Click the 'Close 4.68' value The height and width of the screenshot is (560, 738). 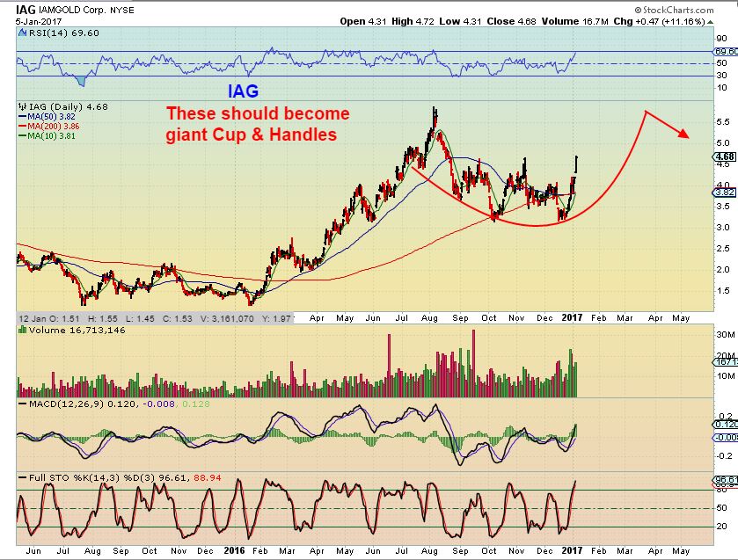[x=512, y=22]
